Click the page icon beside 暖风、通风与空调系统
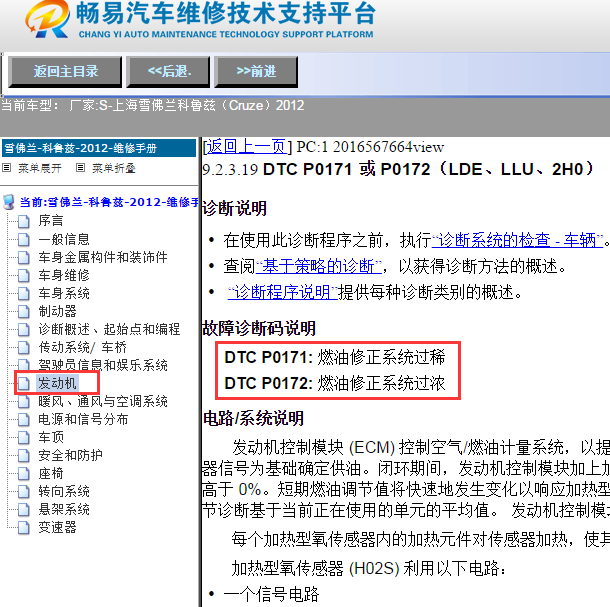This screenshot has width=610, height=607. [x=24, y=402]
